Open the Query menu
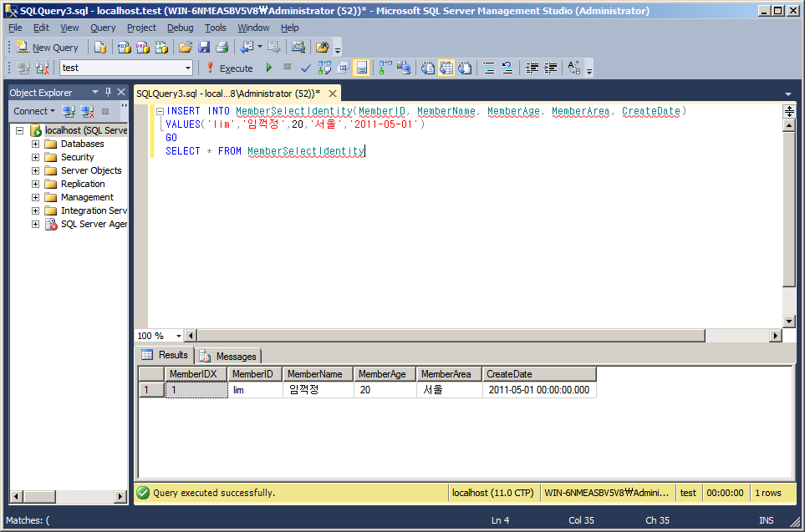 [103, 28]
